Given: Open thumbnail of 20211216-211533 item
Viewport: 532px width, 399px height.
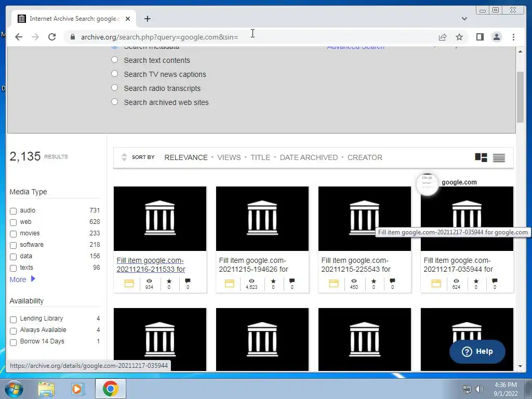Looking at the screenshot, I should (160, 219).
